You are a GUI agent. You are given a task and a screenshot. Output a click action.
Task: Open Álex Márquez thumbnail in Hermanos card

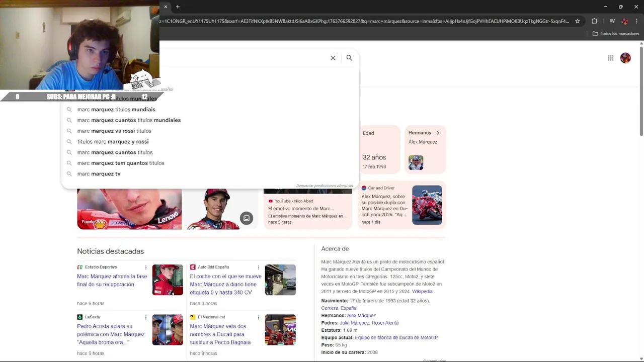416,162
